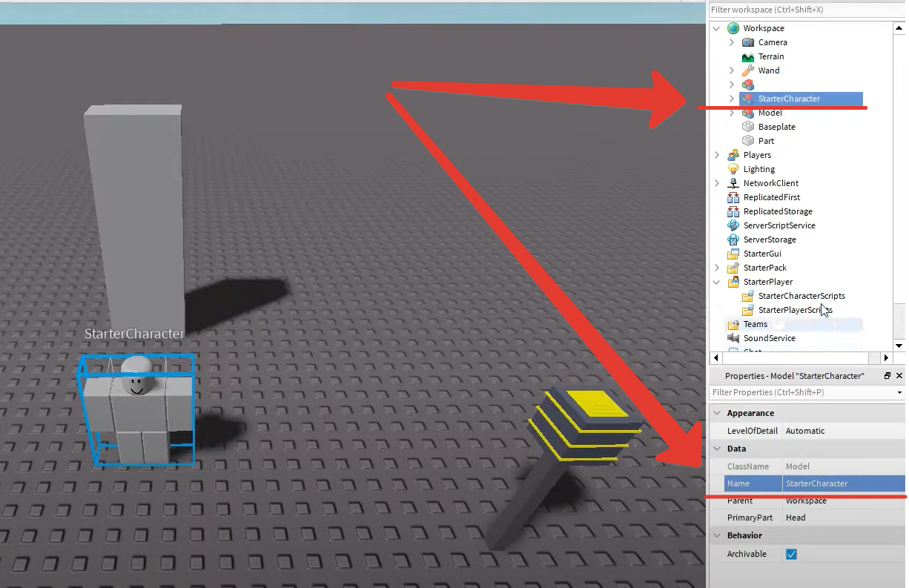Click the ServerScriptService icon
The image size is (909, 588).
(733, 225)
